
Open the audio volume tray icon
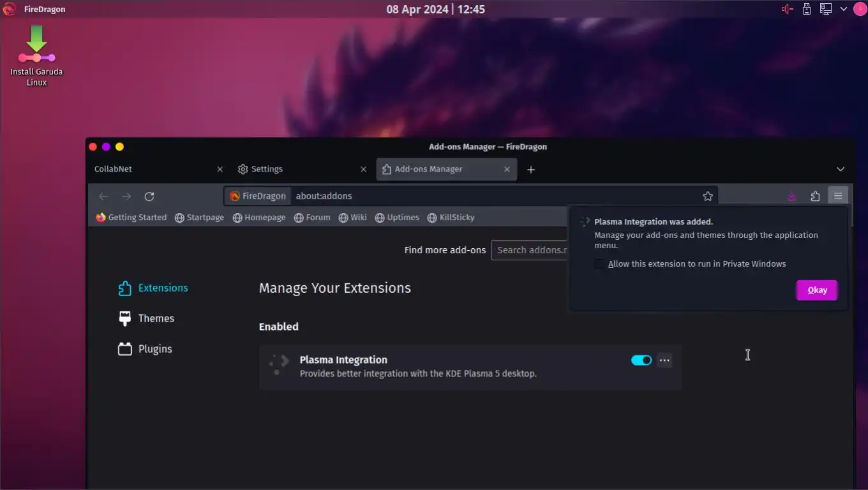click(788, 9)
